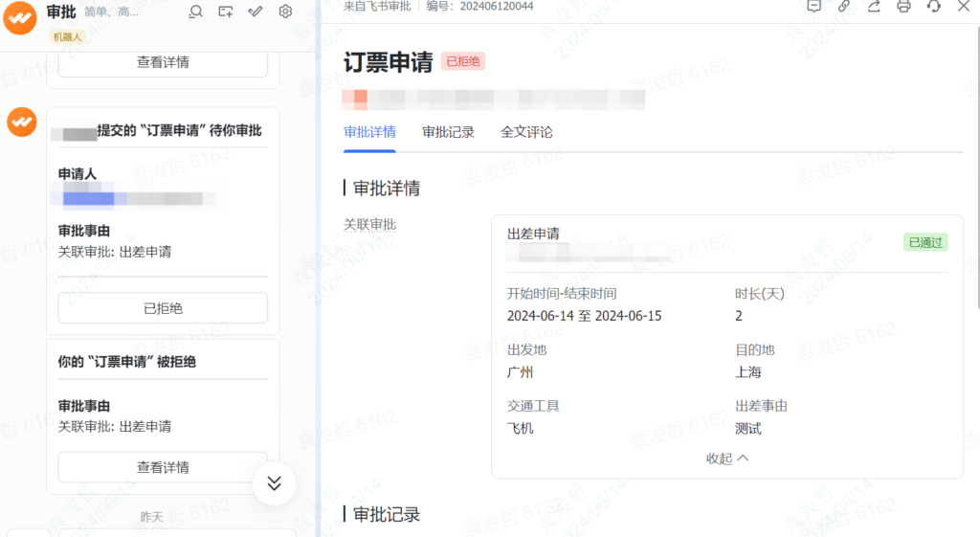This screenshot has width=980, height=537.
Task: Click the top 查看详情 button in chat
Action: pos(163,62)
